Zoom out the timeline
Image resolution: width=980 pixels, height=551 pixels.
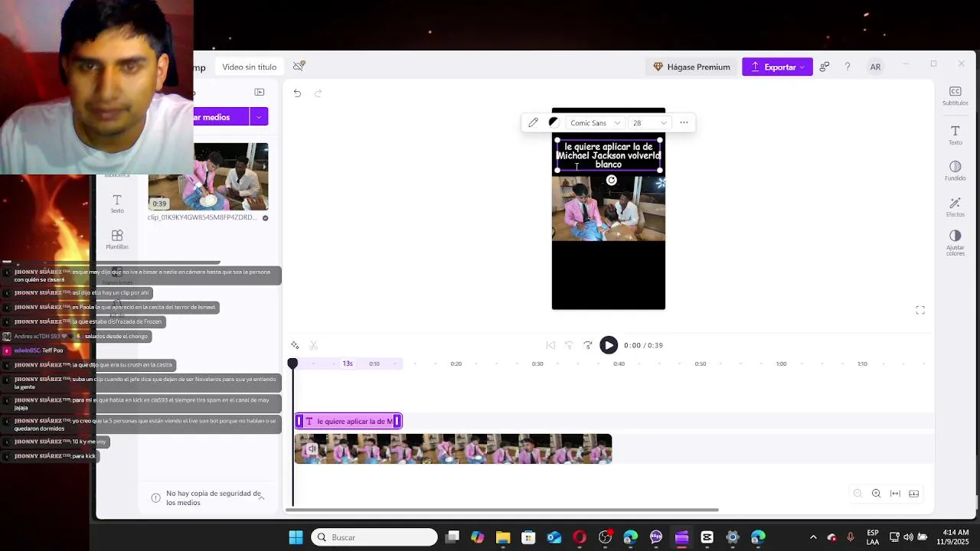coord(857,494)
